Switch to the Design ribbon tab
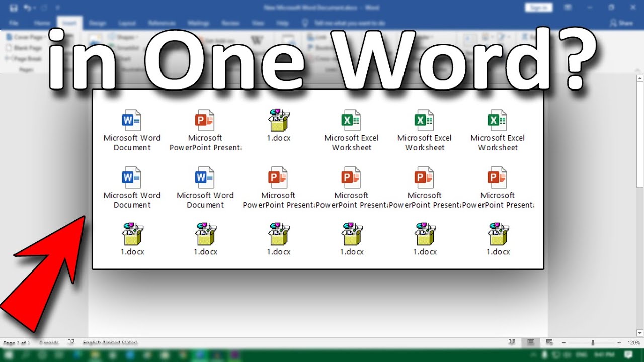This screenshot has height=362, width=644. (98, 23)
